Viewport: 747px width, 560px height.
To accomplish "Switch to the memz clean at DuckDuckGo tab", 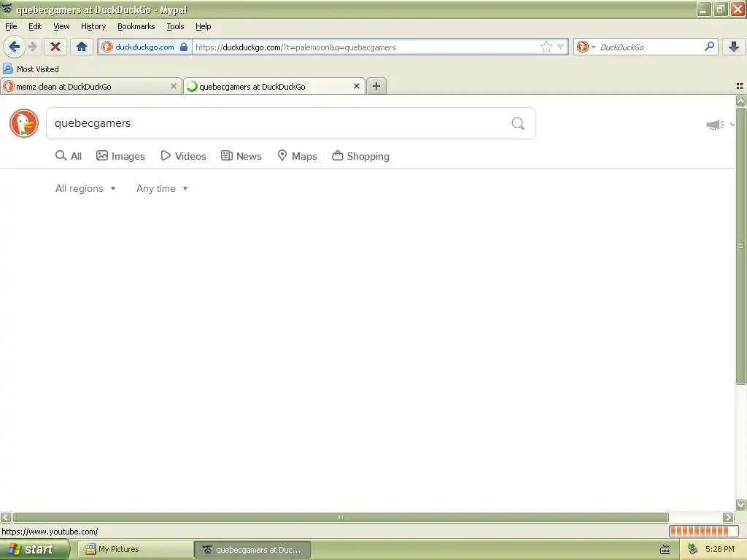I will 90,87.
